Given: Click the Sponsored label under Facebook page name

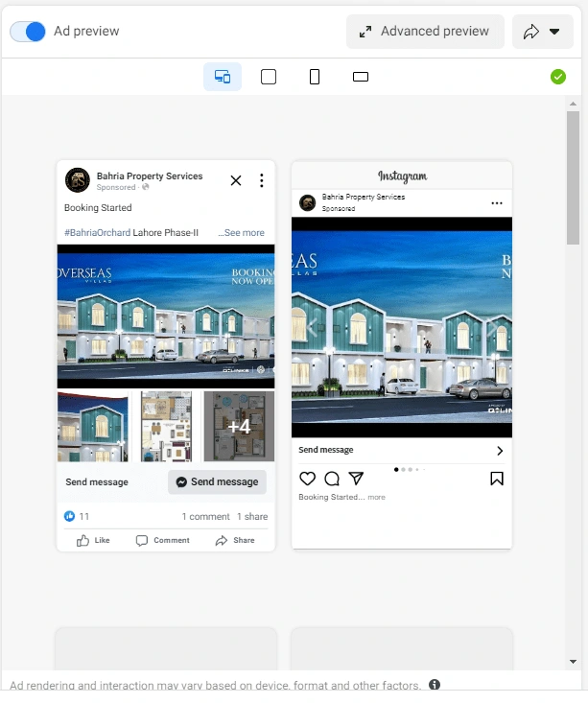Looking at the screenshot, I should click(x=116, y=187).
